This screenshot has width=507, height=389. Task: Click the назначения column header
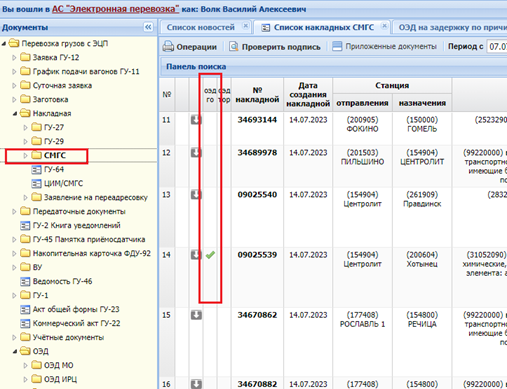422,103
